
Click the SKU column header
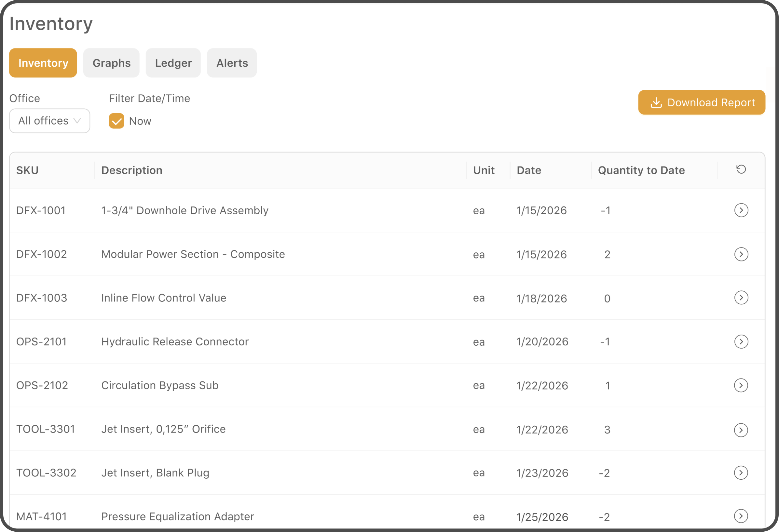[x=27, y=170]
